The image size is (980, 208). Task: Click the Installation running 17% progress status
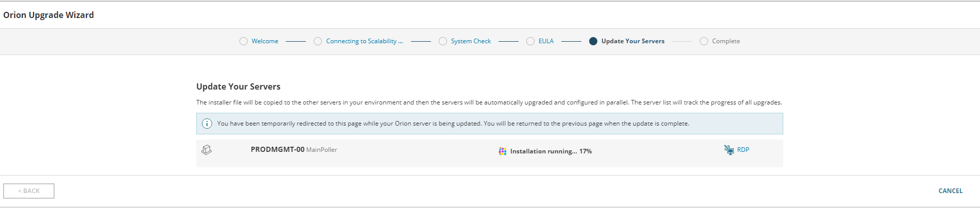click(551, 151)
